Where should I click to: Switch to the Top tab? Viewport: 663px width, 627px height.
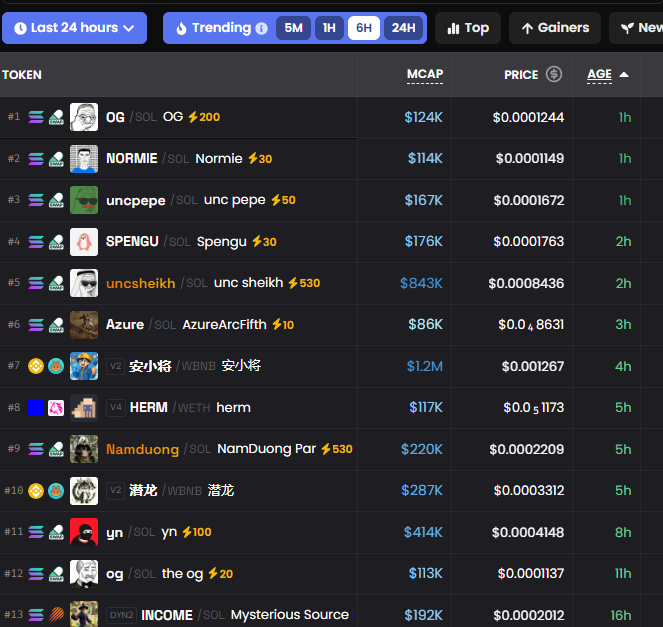tap(468, 28)
